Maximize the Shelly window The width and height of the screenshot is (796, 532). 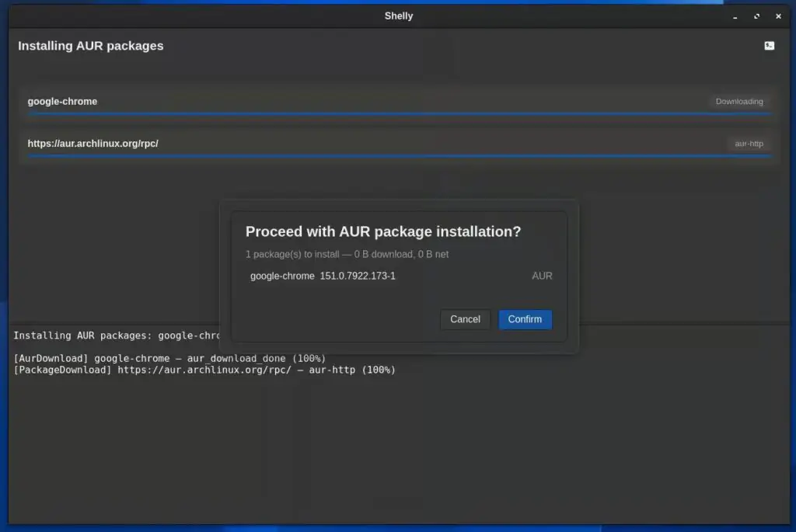coord(756,16)
